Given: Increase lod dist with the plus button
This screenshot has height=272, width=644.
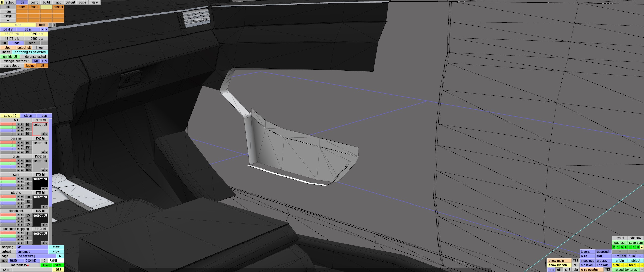Looking at the screenshot, I should click(x=46, y=29).
